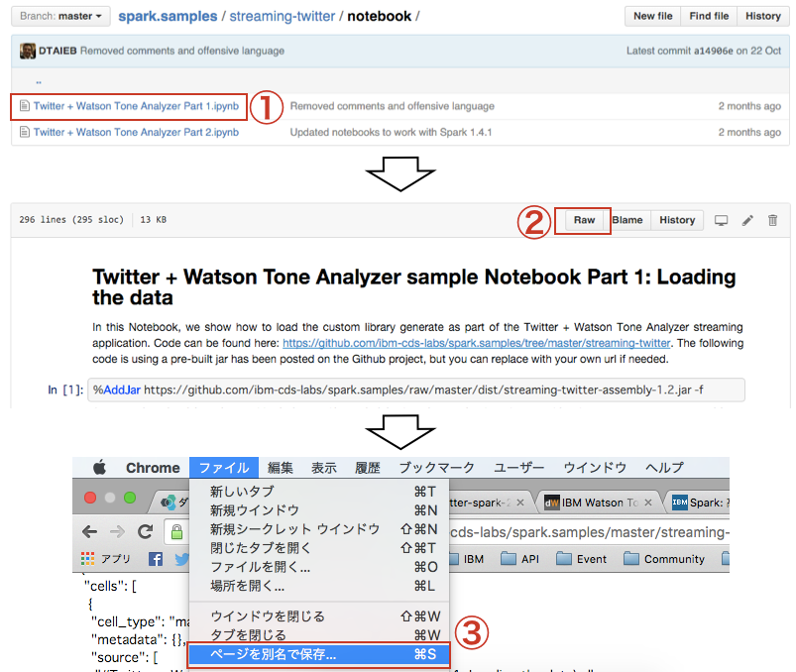Open the Facebook bookmark icon
Screen dimensions: 796x672
[156, 559]
